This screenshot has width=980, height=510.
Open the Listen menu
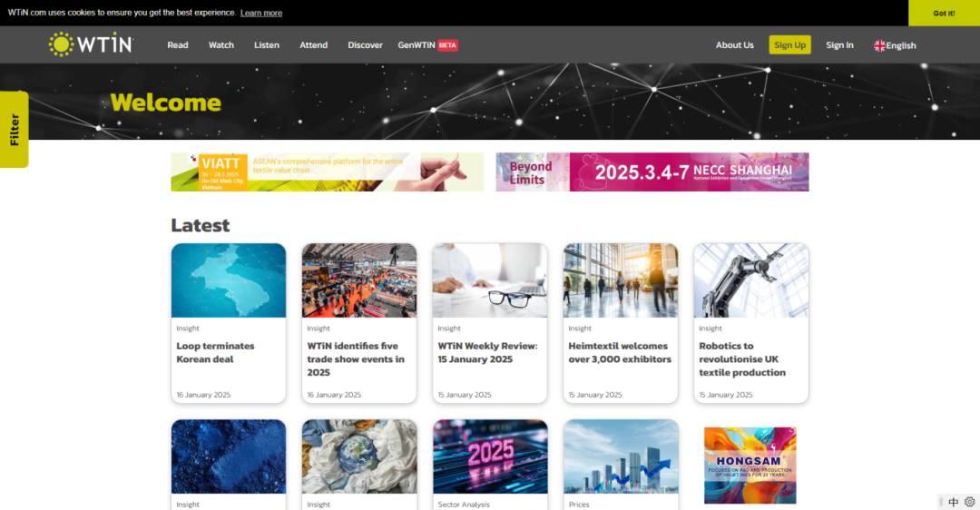pos(266,45)
